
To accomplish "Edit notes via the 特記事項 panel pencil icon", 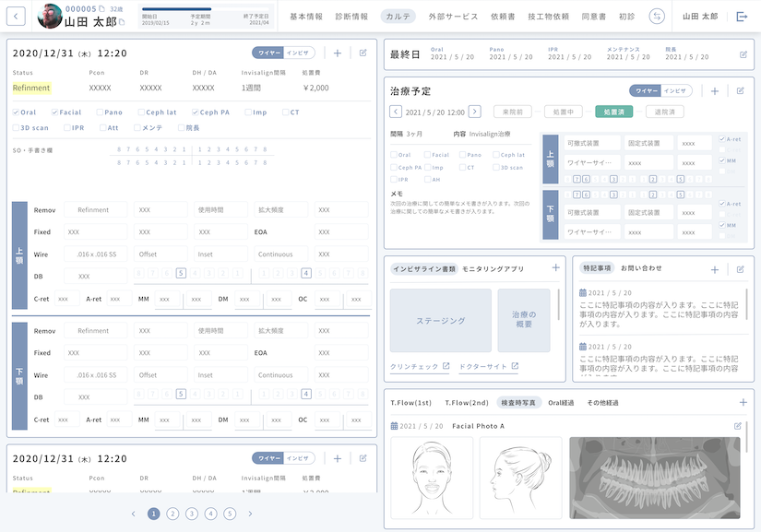I will (x=740, y=269).
